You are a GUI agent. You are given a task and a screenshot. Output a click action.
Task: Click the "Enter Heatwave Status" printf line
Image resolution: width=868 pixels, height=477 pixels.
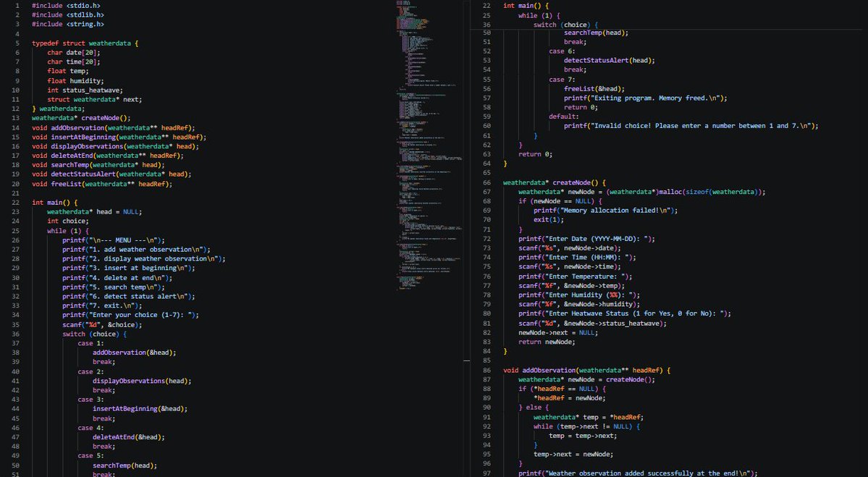click(625, 313)
